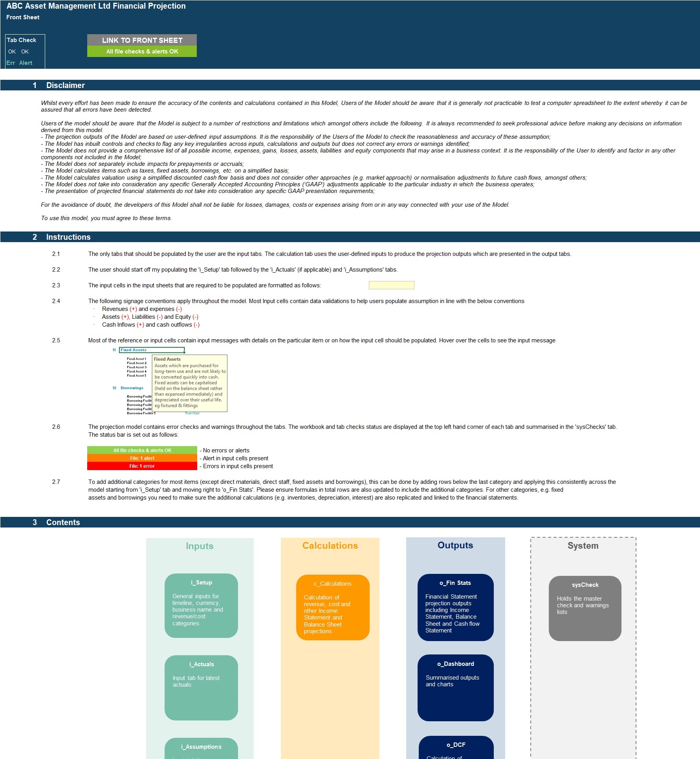Click the 'Cash Inflows (+) and cash outflows' line

point(151,325)
